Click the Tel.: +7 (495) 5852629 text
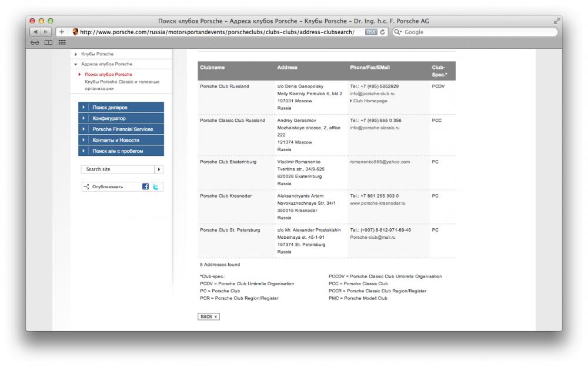The height and width of the screenshot is (367, 588). 374,86
